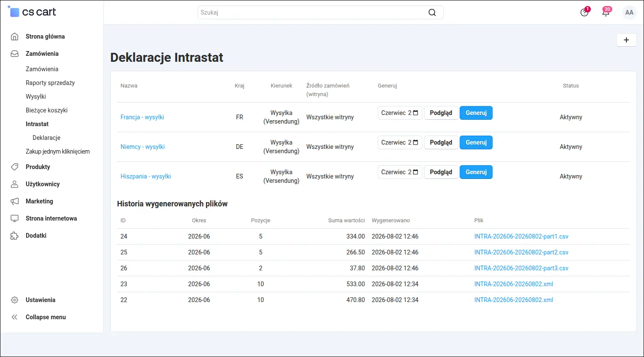The height and width of the screenshot is (357, 644).
Task: Click the Suma wartości column header
Action: click(x=346, y=221)
